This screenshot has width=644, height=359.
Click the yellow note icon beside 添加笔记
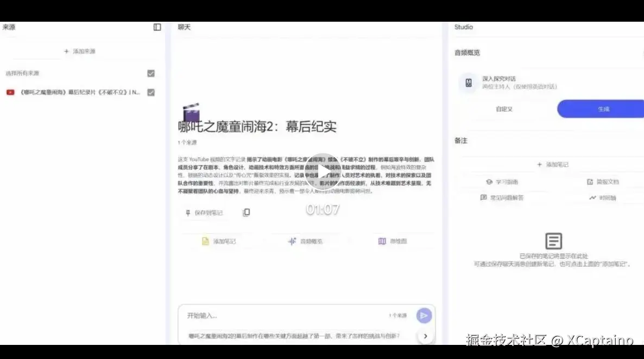(x=205, y=241)
